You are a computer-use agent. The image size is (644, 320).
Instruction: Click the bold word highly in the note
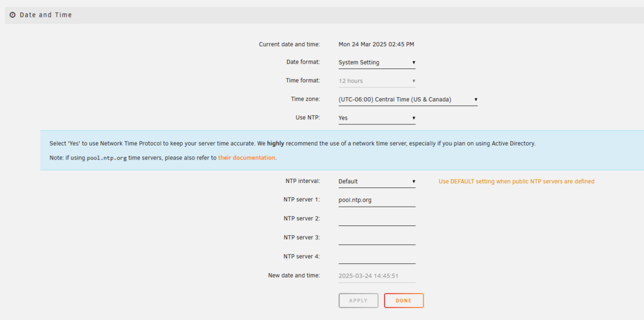[276, 144]
